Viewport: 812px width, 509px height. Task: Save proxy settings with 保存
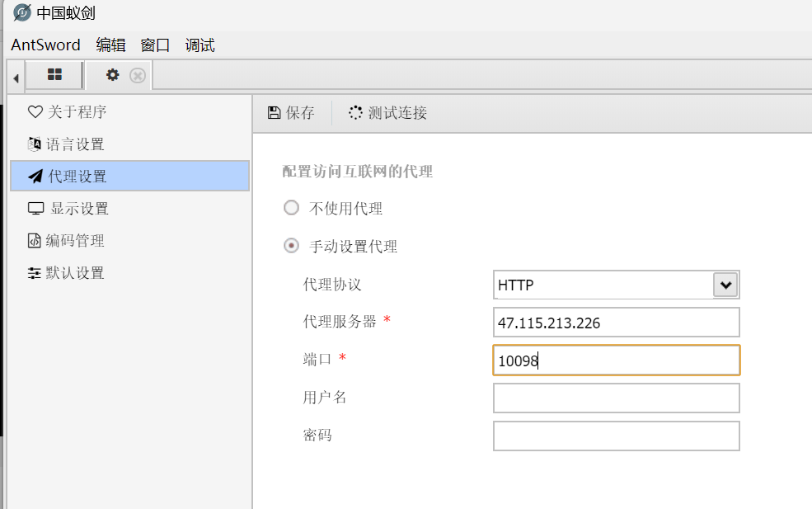pos(291,112)
